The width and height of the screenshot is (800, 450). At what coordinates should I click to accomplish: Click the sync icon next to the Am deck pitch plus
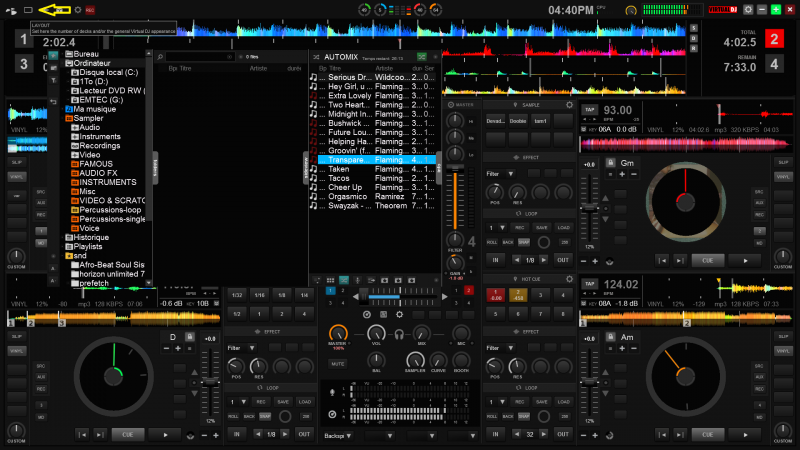click(x=610, y=435)
